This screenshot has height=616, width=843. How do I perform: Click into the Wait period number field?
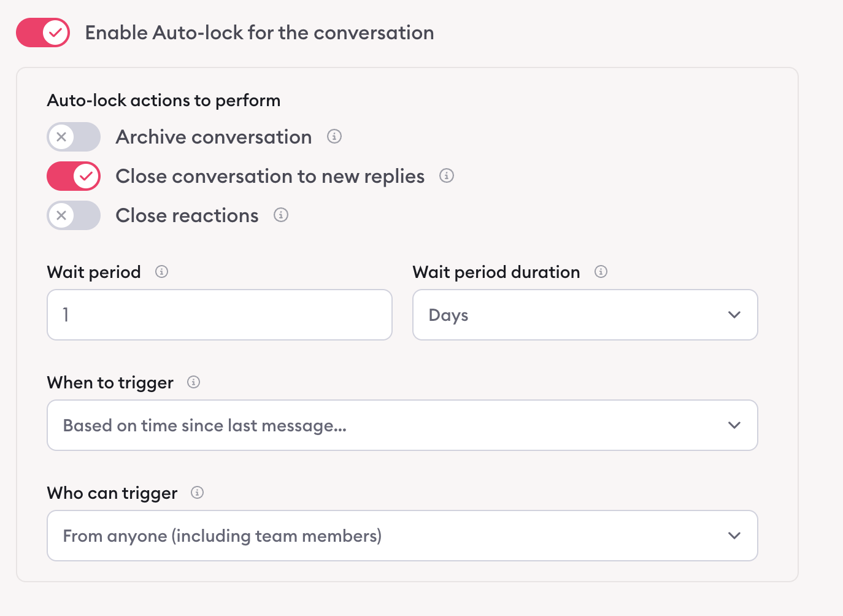(x=219, y=315)
